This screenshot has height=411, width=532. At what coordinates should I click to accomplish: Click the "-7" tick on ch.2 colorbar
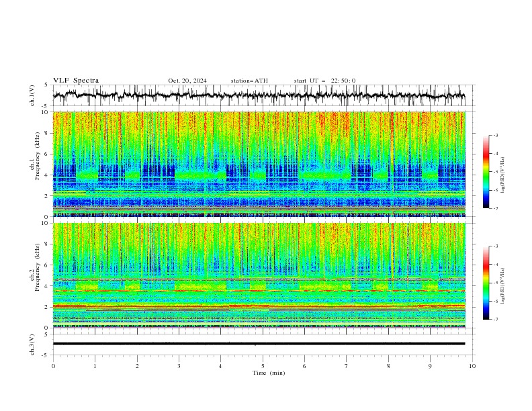(x=496, y=320)
